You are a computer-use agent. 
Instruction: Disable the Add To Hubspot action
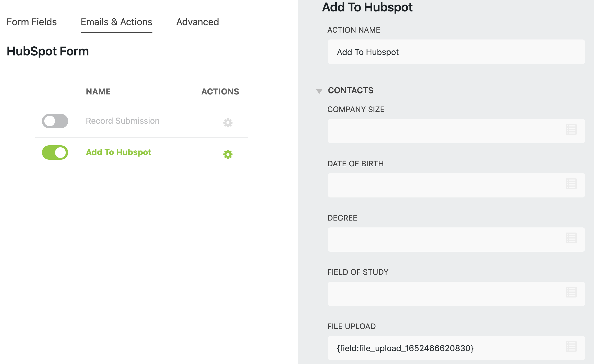pyautogui.click(x=55, y=152)
